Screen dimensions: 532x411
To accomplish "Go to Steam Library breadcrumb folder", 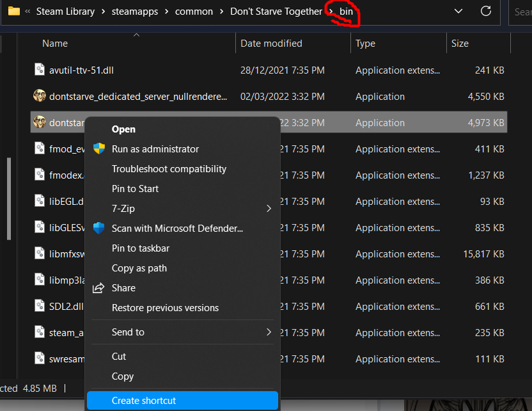I will (x=65, y=12).
